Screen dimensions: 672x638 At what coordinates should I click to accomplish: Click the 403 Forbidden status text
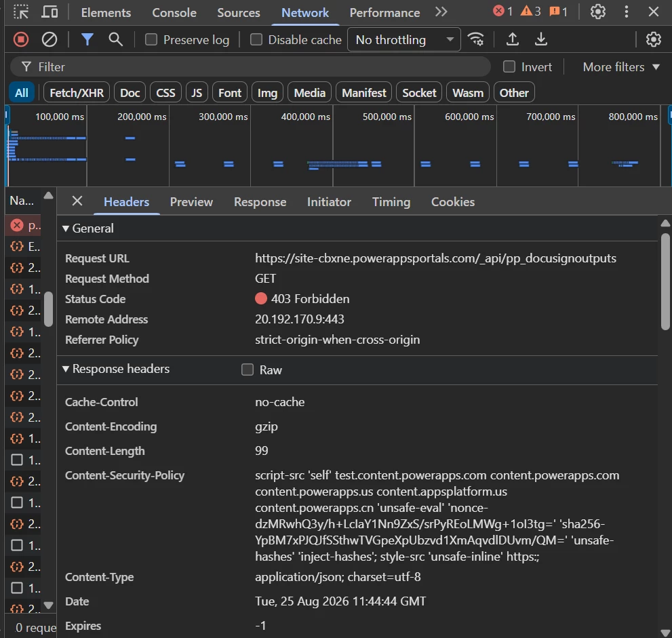click(x=310, y=298)
